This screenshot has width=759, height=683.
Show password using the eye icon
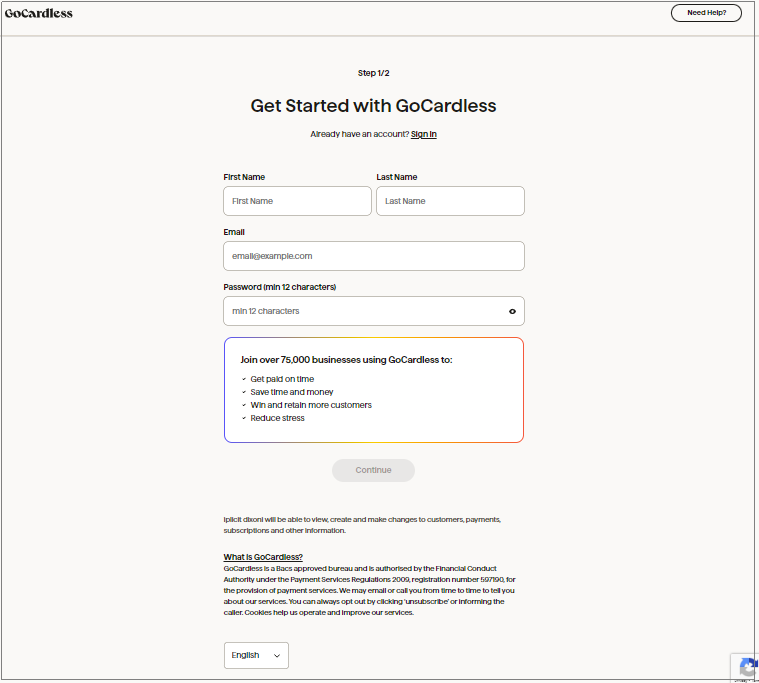[x=512, y=311]
